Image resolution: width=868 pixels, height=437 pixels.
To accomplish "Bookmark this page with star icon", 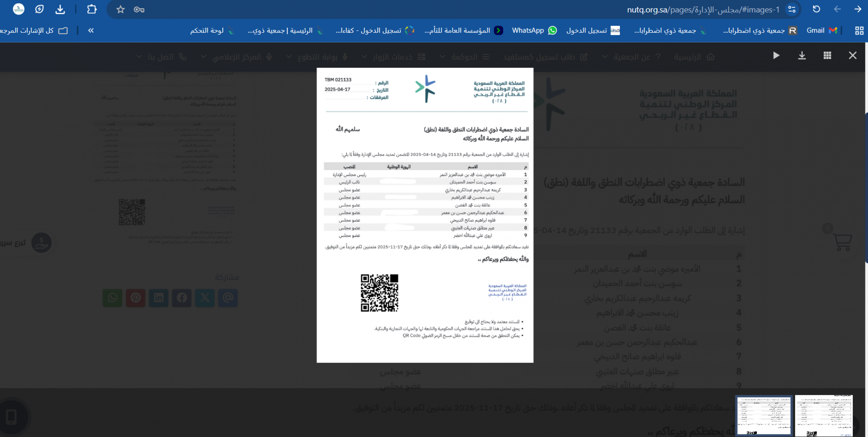I will [121, 9].
